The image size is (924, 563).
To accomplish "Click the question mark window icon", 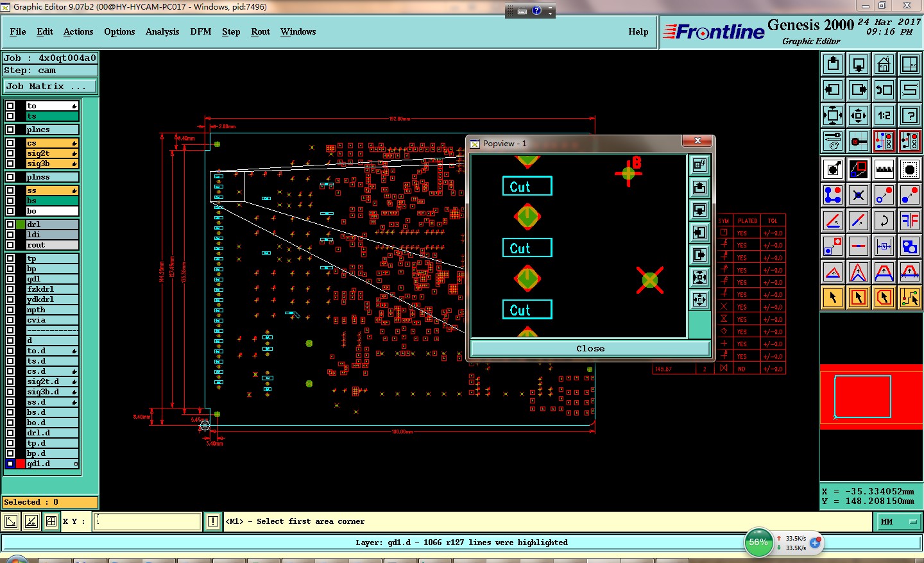I will (910, 115).
